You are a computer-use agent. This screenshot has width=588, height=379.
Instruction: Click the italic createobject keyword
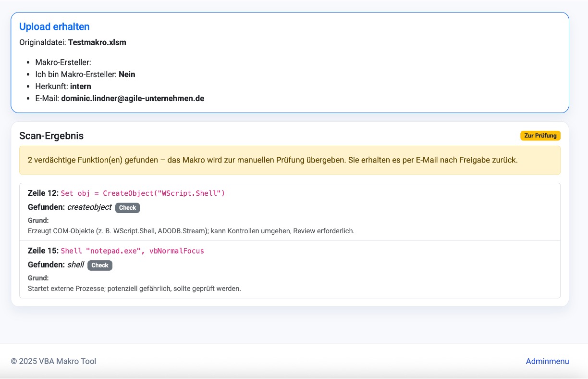[89, 207]
